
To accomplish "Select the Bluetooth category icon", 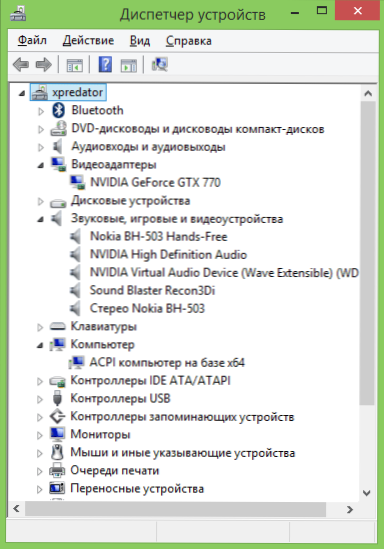I will click(58, 110).
